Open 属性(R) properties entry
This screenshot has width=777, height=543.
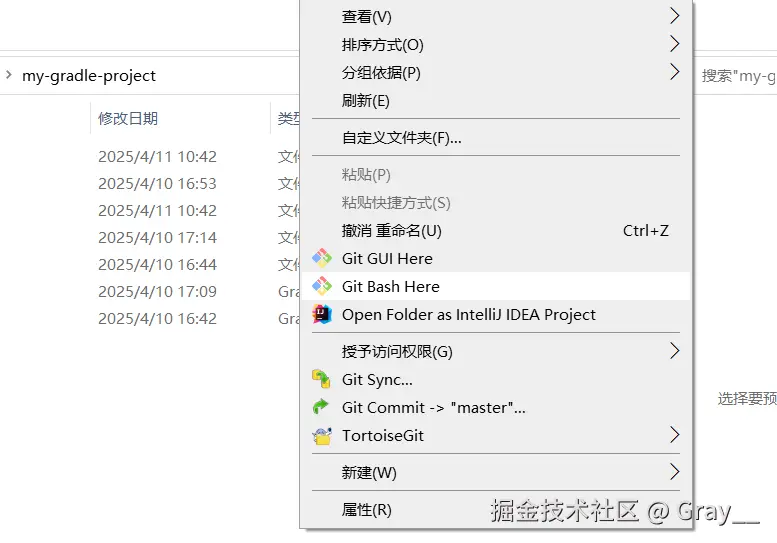[495, 509]
